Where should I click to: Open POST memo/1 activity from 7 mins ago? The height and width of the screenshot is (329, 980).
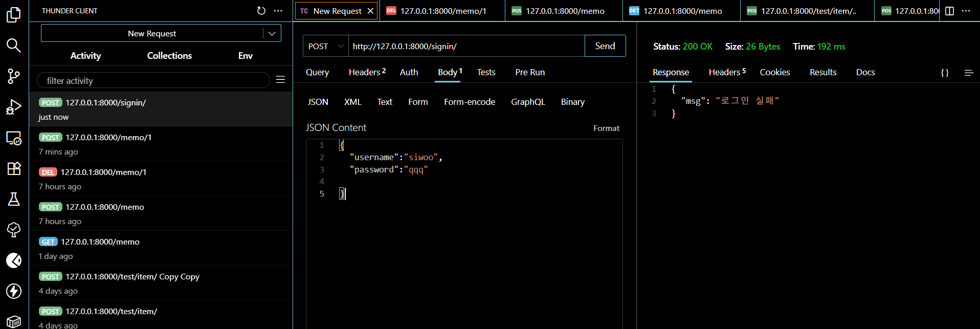(161, 144)
